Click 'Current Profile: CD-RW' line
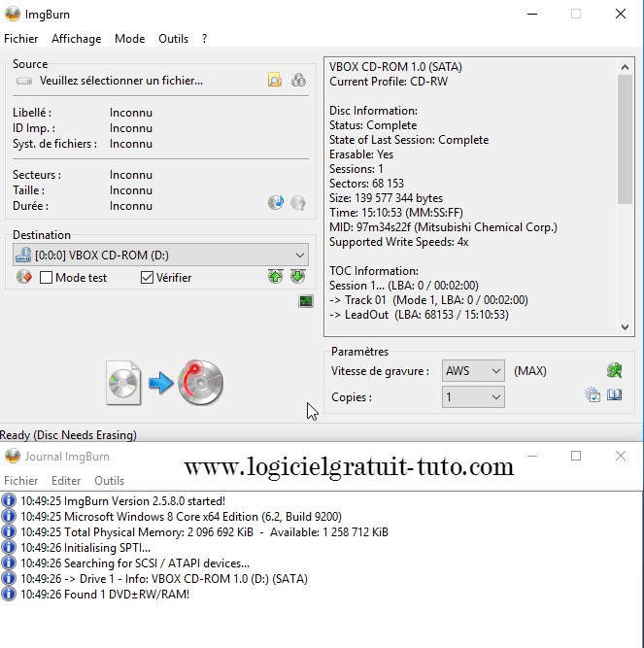 [x=389, y=82]
